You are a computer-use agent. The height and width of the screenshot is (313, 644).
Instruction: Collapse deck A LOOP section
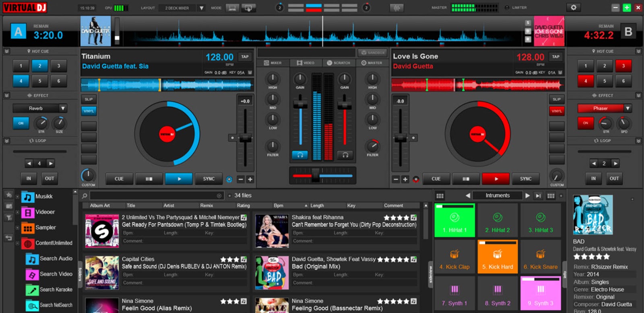click(x=6, y=141)
